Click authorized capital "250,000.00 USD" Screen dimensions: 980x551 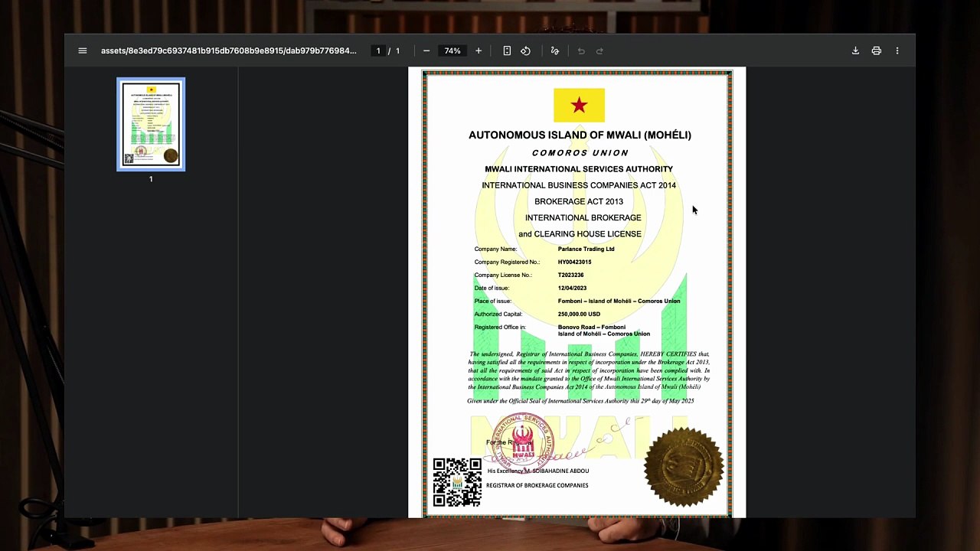click(579, 314)
